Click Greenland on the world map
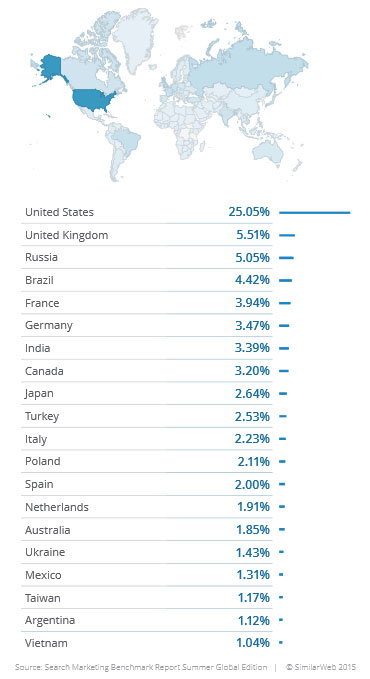370x679 pixels. (135, 39)
